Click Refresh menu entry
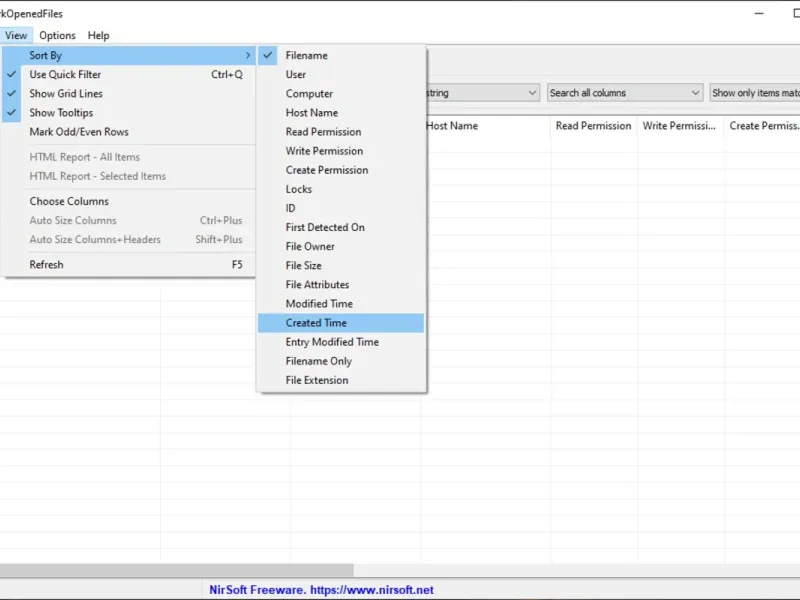Viewport: 800px width, 600px height. (129, 265)
